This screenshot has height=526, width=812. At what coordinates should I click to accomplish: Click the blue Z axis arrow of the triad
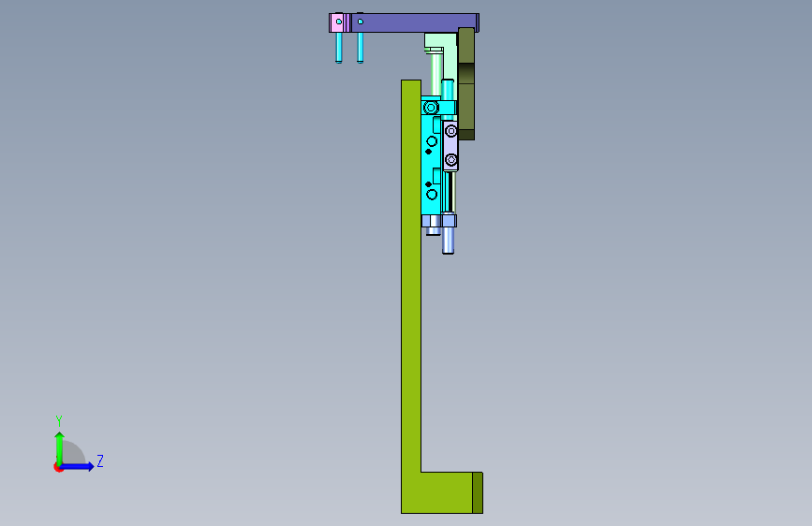[78, 466]
